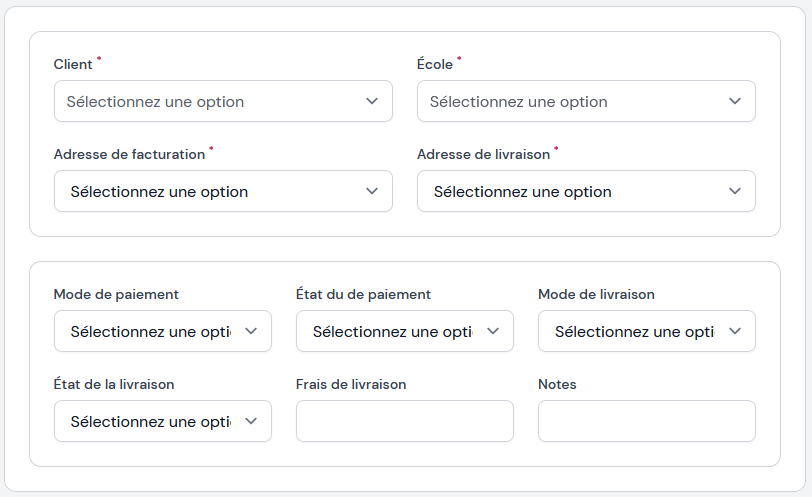Open État du de paiement dropdown
Screen dimensions: 812x497
click(392, 332)
